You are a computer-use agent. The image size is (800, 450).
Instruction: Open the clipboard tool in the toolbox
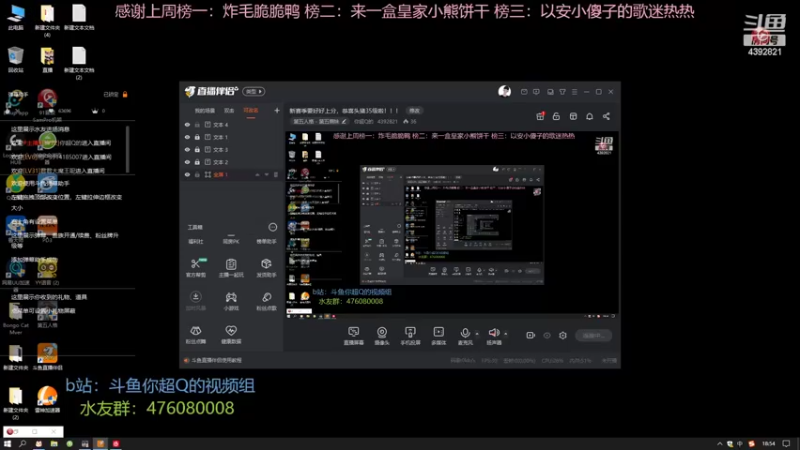tap(231, 267)
